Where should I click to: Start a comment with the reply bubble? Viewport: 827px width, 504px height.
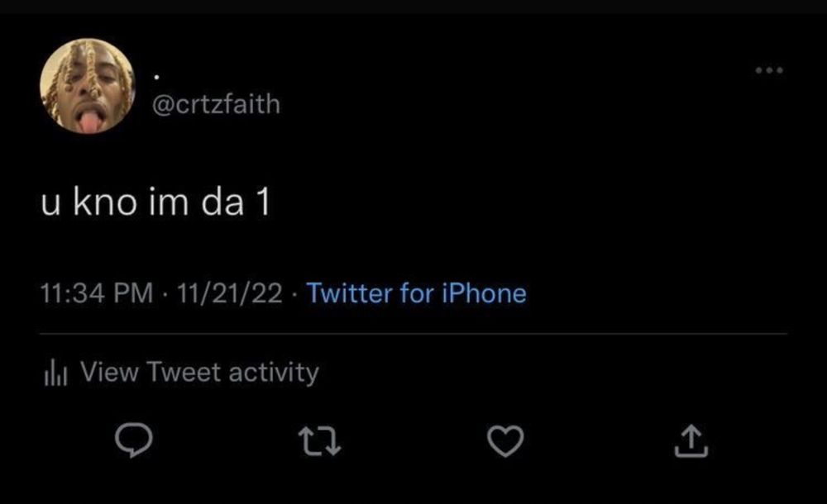tap(134, 440)
